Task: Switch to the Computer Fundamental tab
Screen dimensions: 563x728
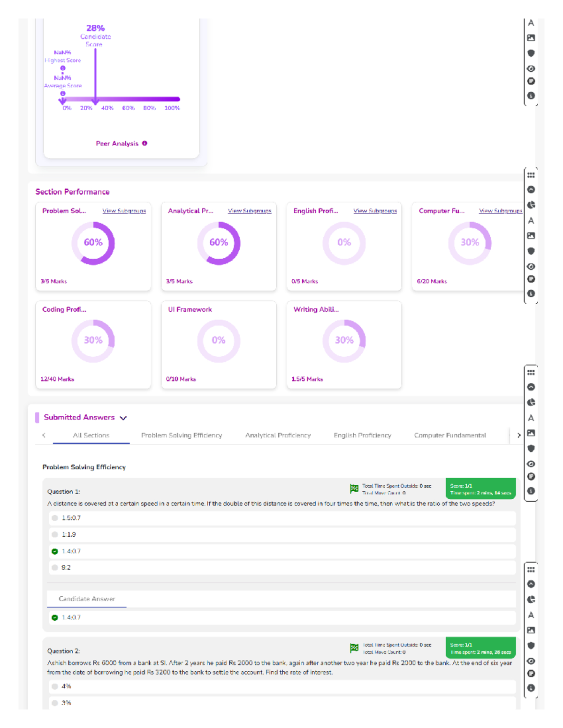Action: pos(450,435)
